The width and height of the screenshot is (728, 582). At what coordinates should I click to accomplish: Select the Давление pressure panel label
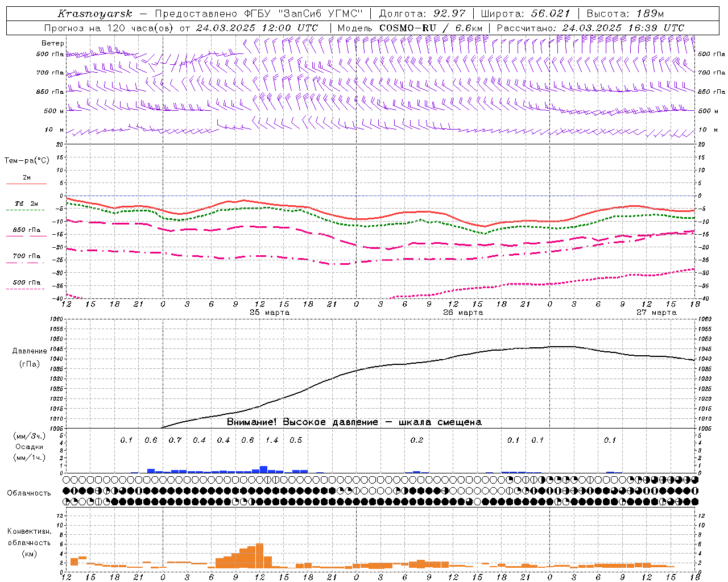pyautogui.click(x=30, y=351)
